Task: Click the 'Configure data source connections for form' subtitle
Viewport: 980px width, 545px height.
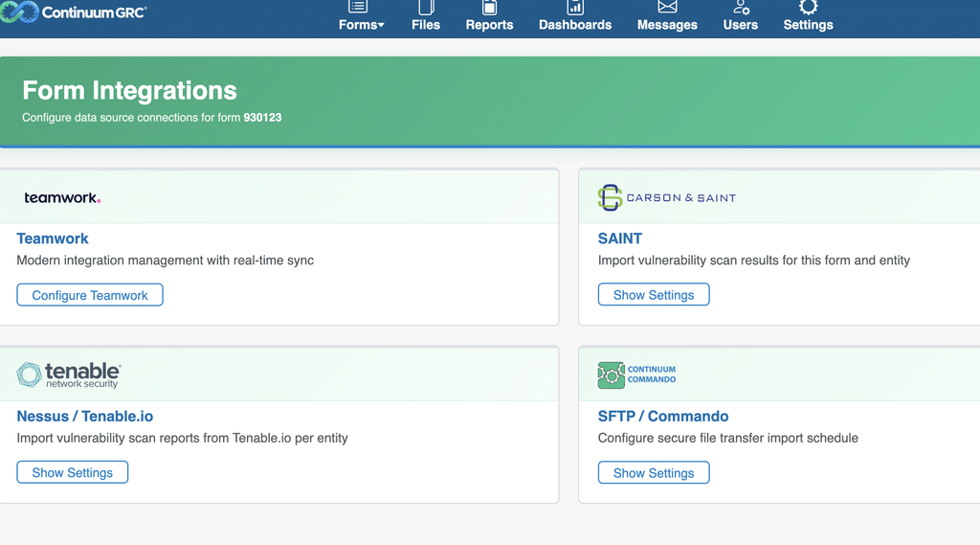Action: 131,118
